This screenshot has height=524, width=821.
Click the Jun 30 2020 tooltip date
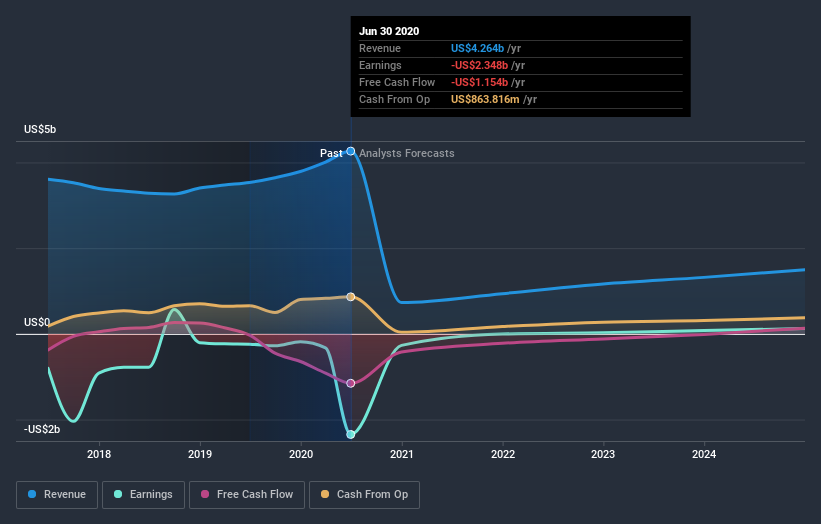pos(389,31)
